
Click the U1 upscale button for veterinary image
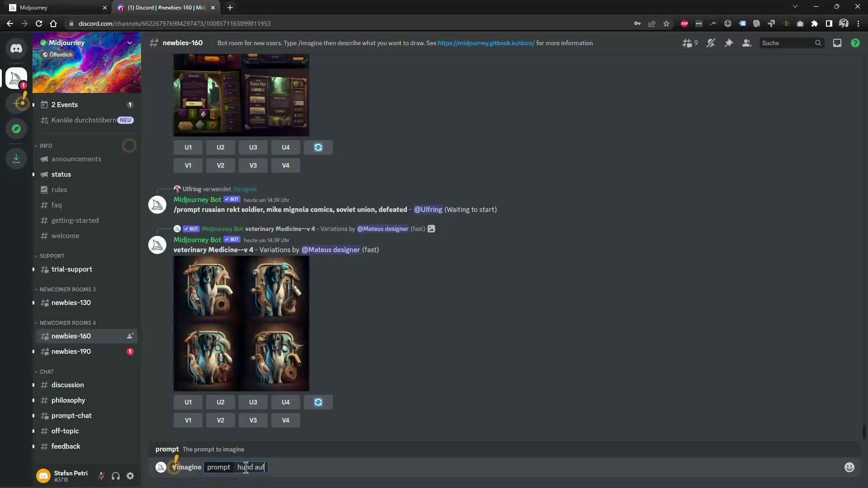coord(189,402)
